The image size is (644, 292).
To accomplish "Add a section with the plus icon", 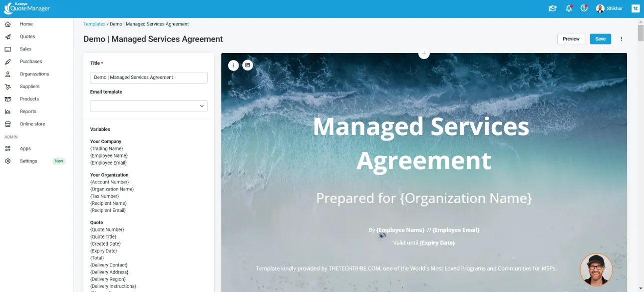I will [x=424, y=53].
